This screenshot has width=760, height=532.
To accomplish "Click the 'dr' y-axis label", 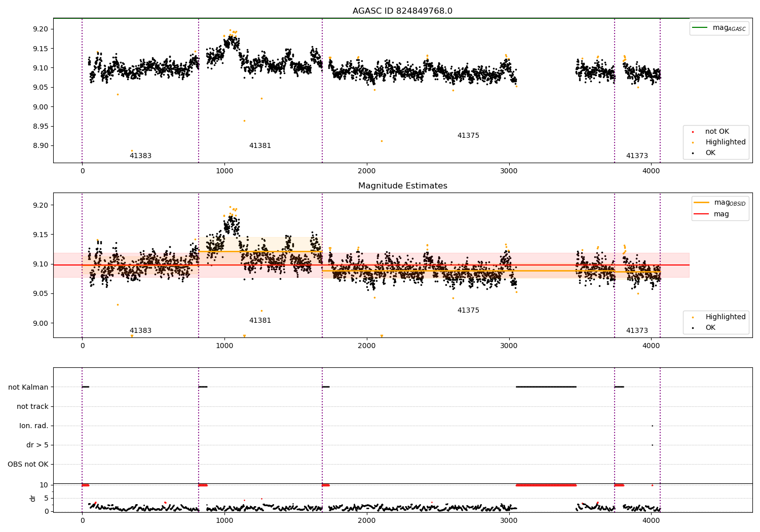I will point(33,498).
